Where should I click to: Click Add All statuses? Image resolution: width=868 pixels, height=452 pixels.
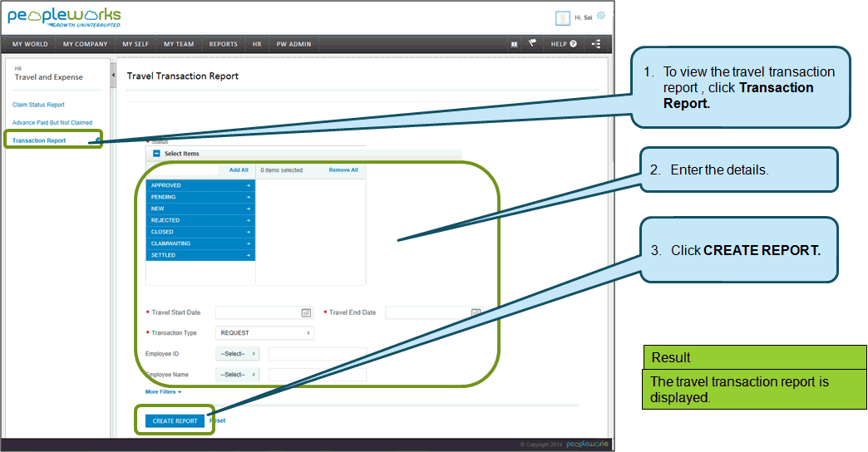(239, 169)
